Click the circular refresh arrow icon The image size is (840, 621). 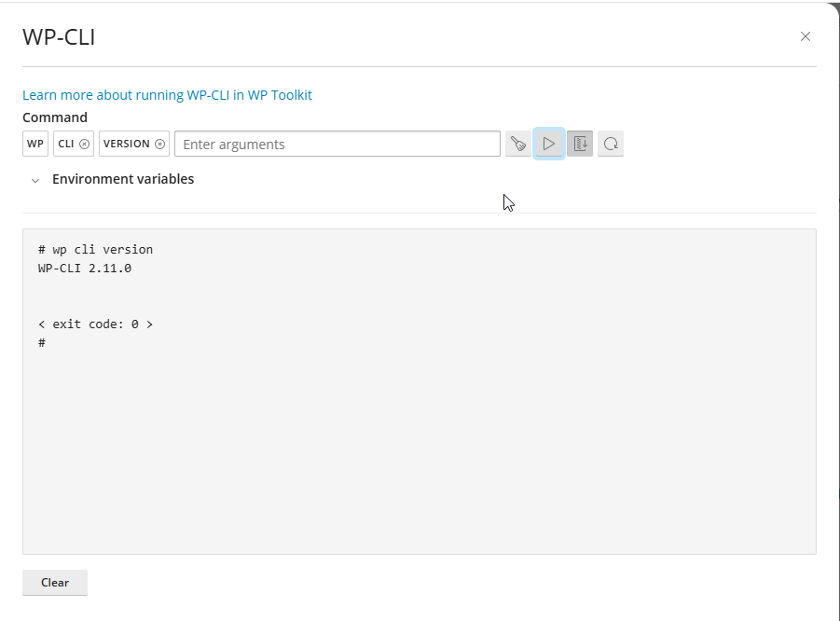(610, 144)
